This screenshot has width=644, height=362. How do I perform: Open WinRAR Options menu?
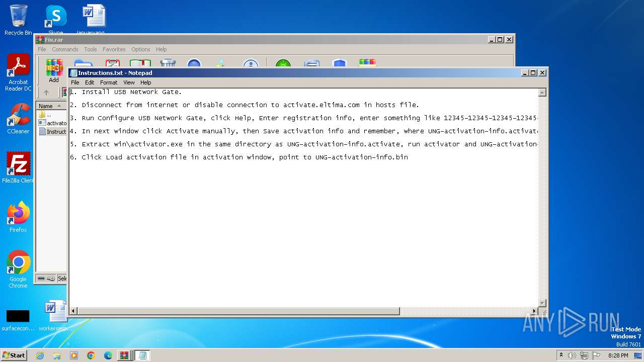point(141,49)
